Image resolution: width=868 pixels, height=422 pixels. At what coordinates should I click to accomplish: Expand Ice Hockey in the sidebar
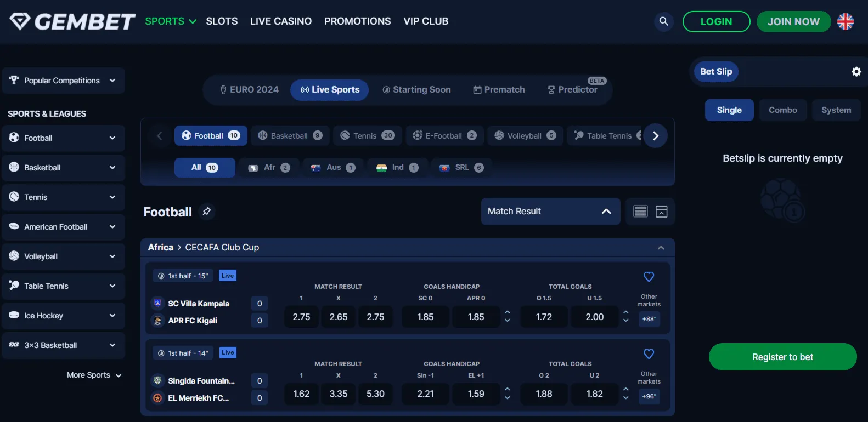[x=64, y=316]
